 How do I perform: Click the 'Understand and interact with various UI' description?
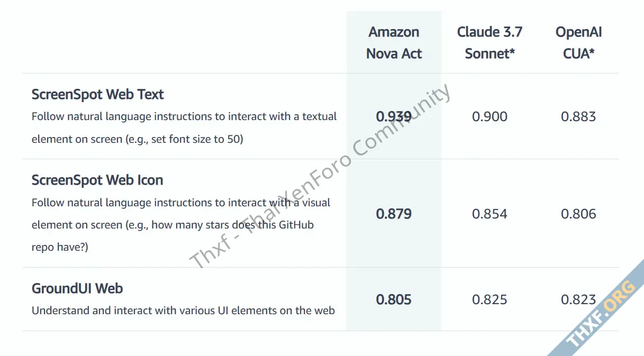(183, 311)
